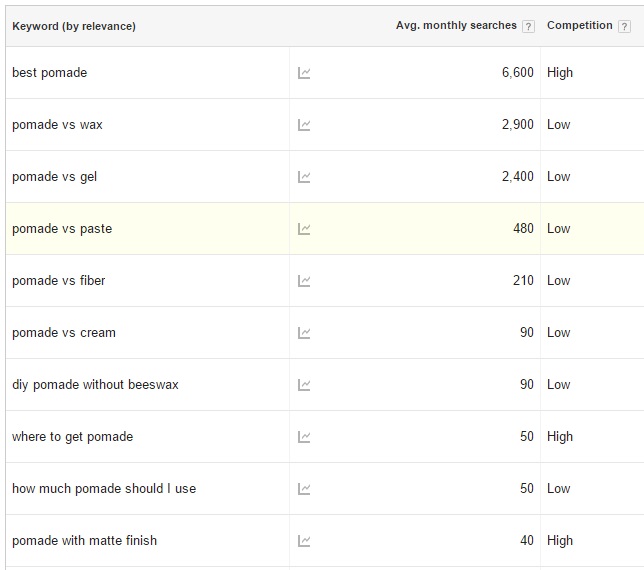Select the pomade vs paste keyword

[62, 229]
